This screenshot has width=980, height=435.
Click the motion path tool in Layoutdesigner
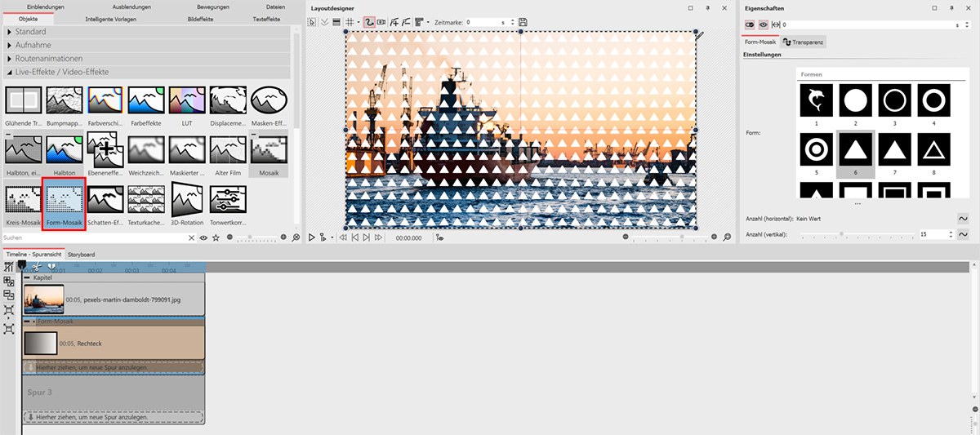pos(369,22)
